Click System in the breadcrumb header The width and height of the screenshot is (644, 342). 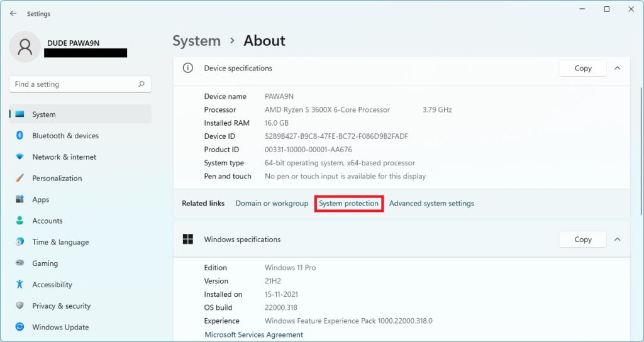tap(196, 41)
